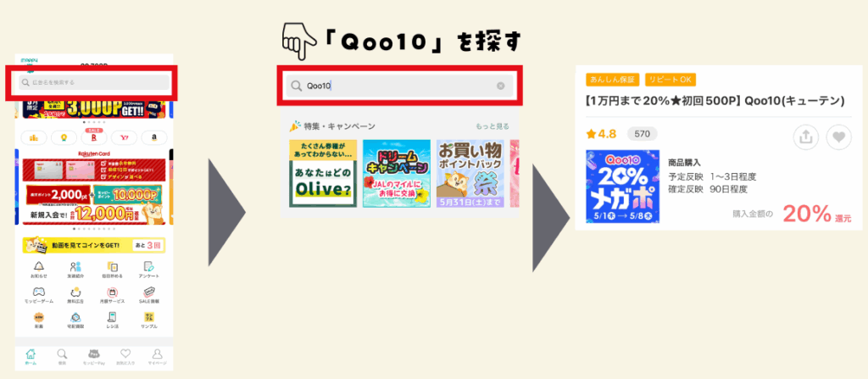Focus the search field containing Qoo10
Screen dimensions: 868x379
399,86
